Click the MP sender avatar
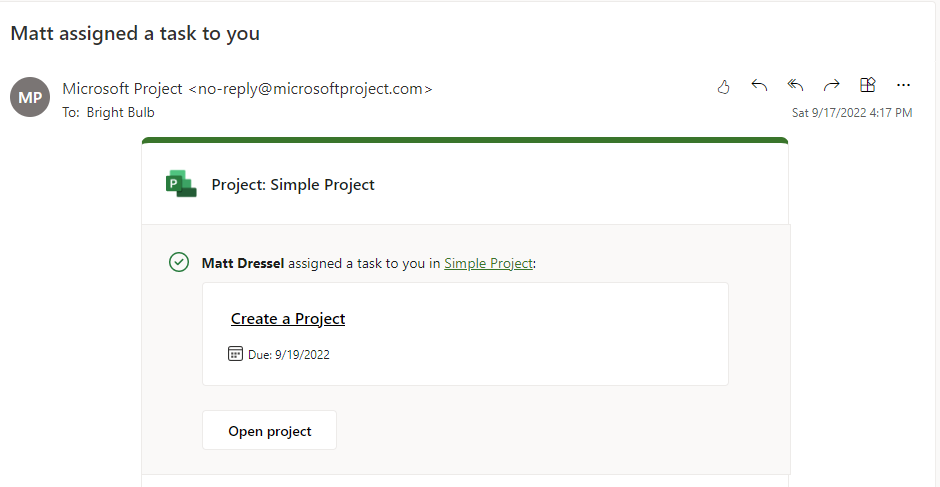940x487 pixels. click(x=29, y=97)
